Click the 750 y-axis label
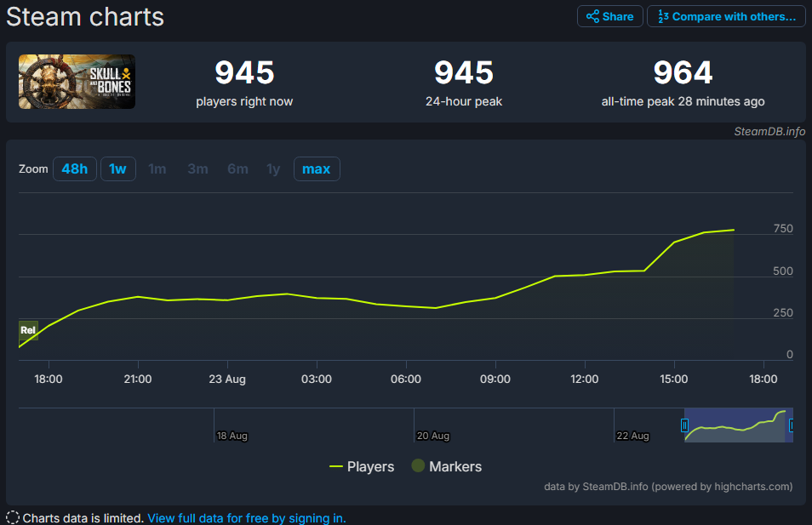The height and width of the screenshot is (525, 812). click(x=783, y=228)
